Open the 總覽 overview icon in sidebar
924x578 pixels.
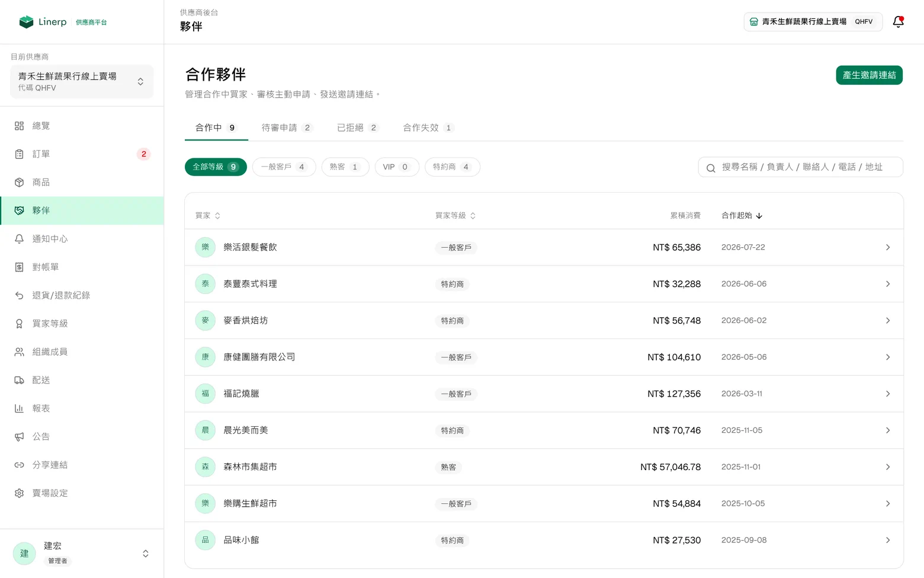coord(19,126)
